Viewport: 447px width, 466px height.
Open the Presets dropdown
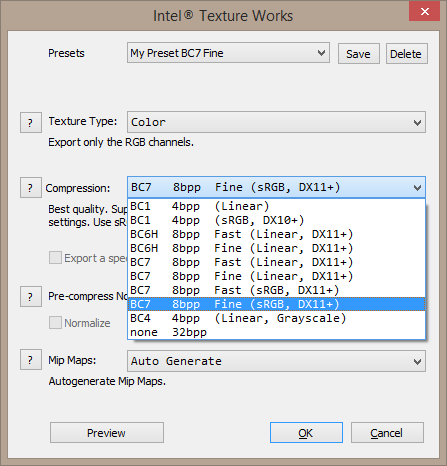coord(228,53)
